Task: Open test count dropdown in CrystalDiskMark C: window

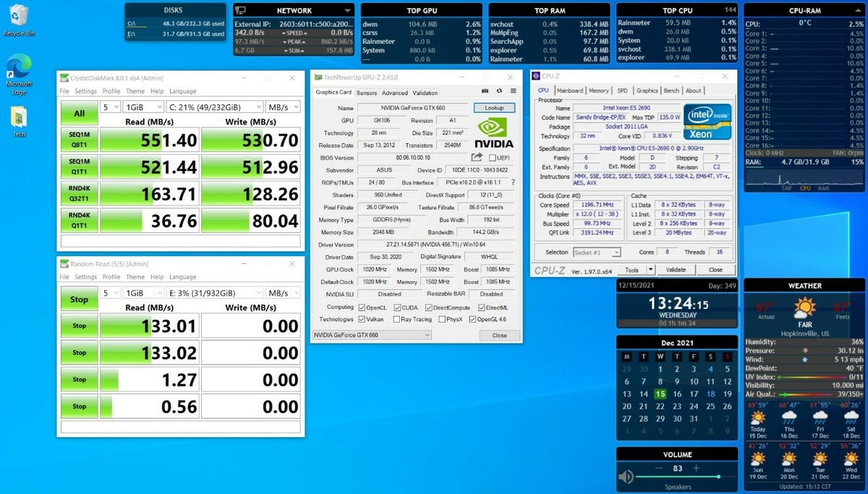Action: 110,106
